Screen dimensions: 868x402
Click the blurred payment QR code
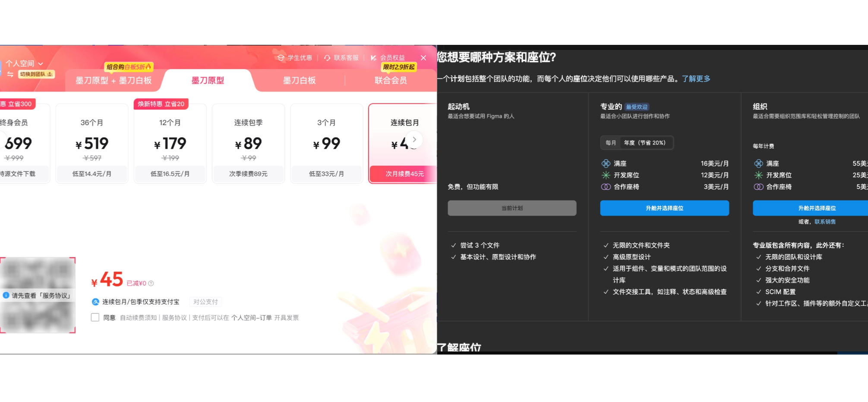click(x=38, y=295)
